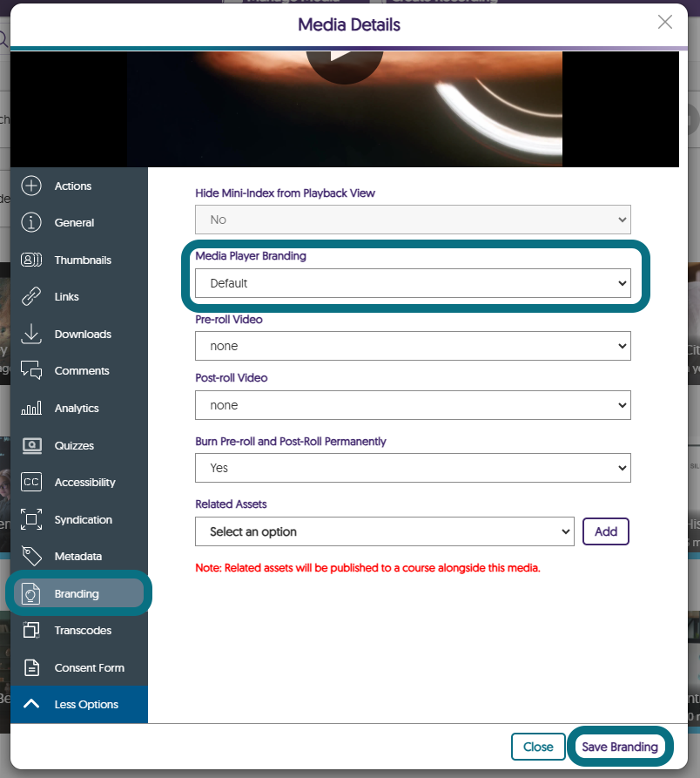The image size is (700, 778).
Task: Click Burn Pre-roll and Post-Roll Permanently label
Action: tap(291, 442)
